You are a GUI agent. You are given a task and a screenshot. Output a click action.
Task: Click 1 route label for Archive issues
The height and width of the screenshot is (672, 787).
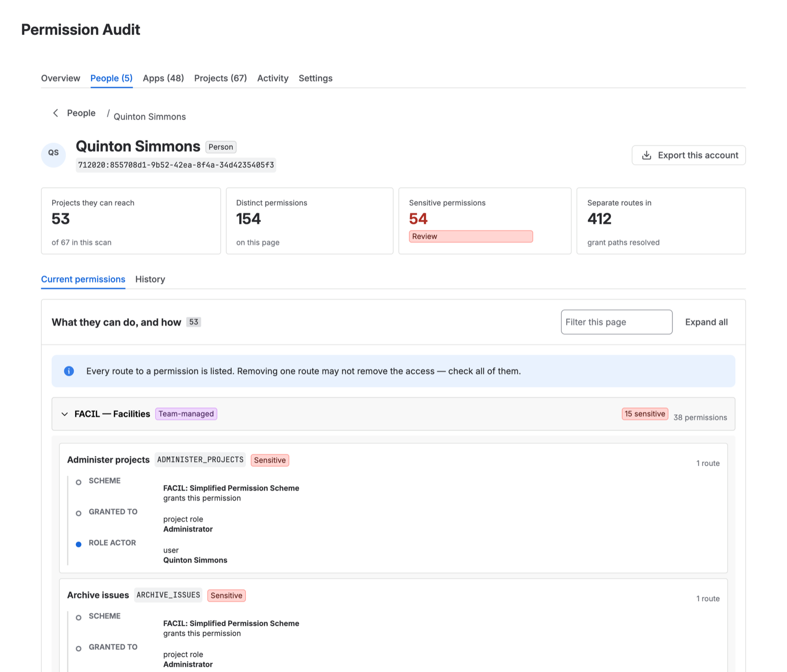click(x=708, y=599)
